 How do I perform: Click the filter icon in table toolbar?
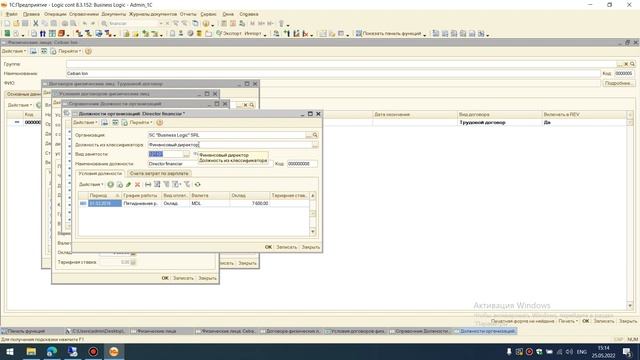coord(167,184)
